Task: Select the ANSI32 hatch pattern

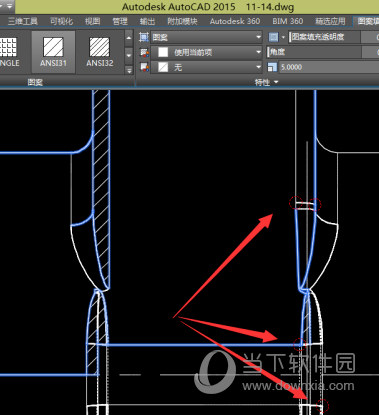Action: [100, 52]
